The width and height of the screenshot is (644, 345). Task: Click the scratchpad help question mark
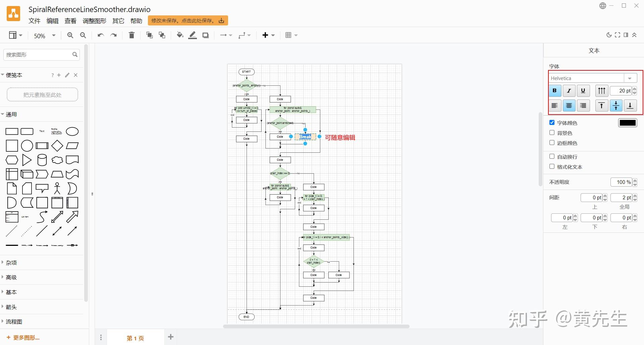pos(52,75)
